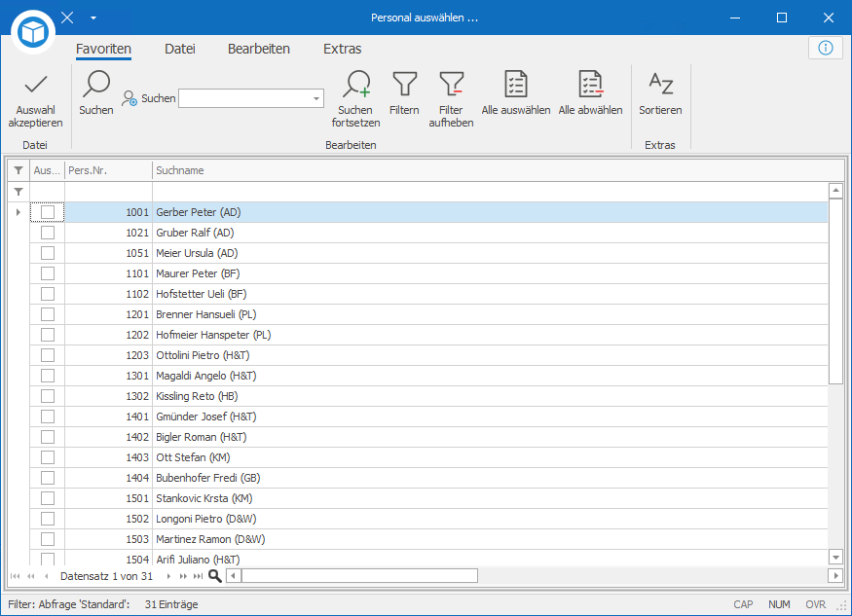Click the horizontal scrollbar thumb
Screen dimensions: 852x616
(359, 576)
